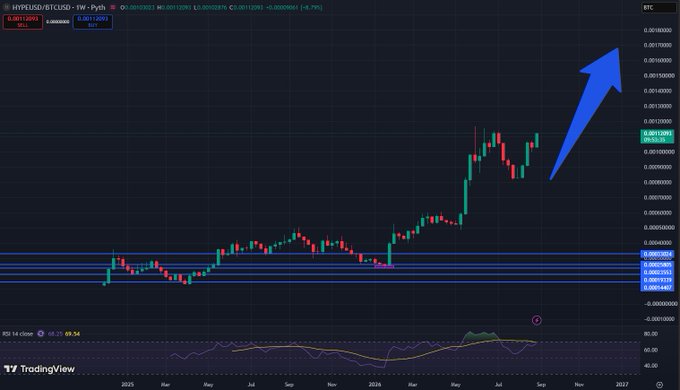Click the symbol logo icon beside HYPEUSD/BTCUSD
The image size is (680, 390).
(x=7, y=7)
